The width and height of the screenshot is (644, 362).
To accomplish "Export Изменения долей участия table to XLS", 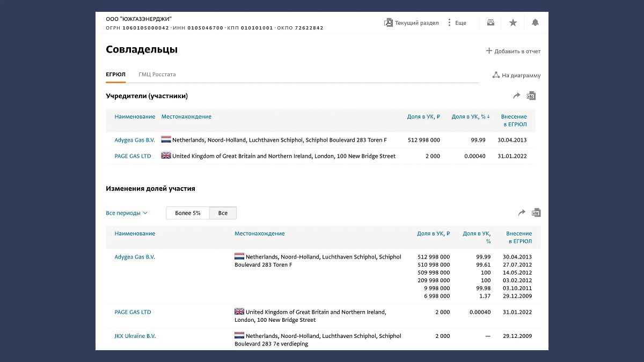I will click(536, 213).
